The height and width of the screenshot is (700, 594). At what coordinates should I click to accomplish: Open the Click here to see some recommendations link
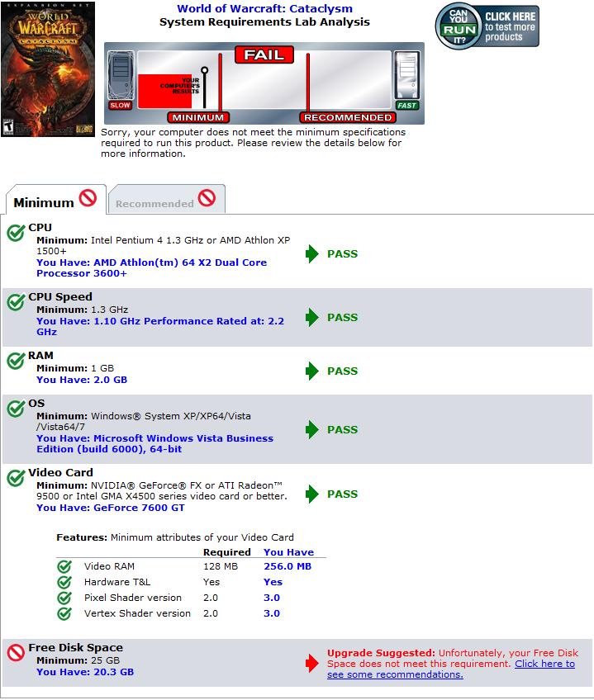pos(451,669)
